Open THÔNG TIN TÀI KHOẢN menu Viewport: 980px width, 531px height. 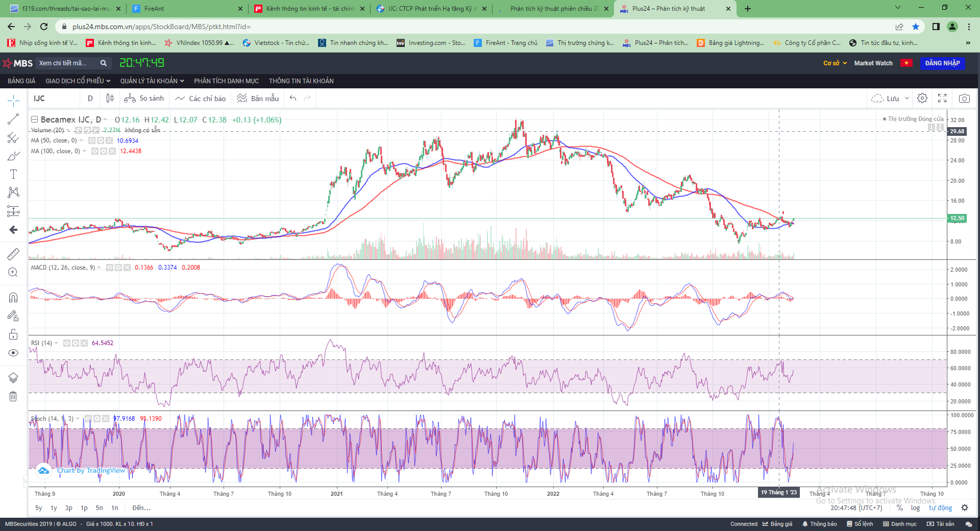click(x=301, y=81)
